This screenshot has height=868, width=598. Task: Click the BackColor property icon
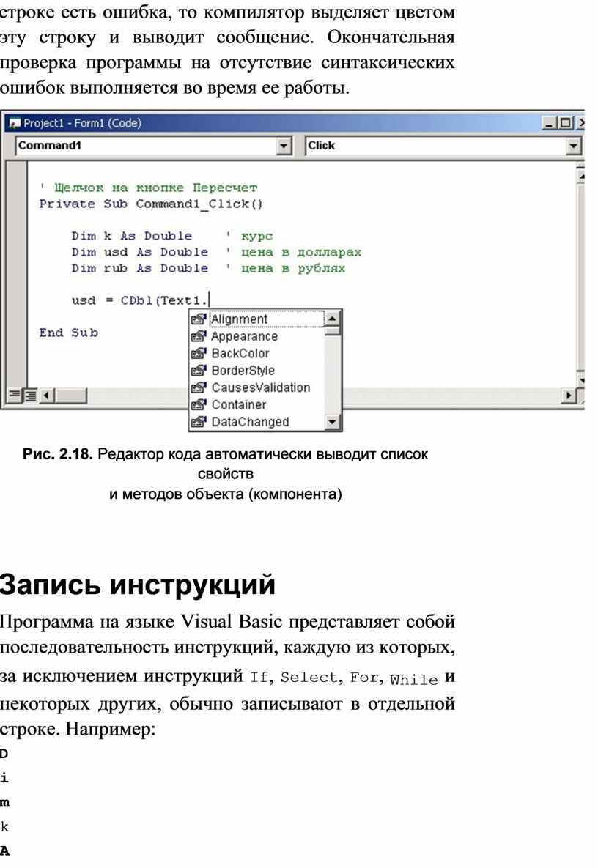point(199,354)
